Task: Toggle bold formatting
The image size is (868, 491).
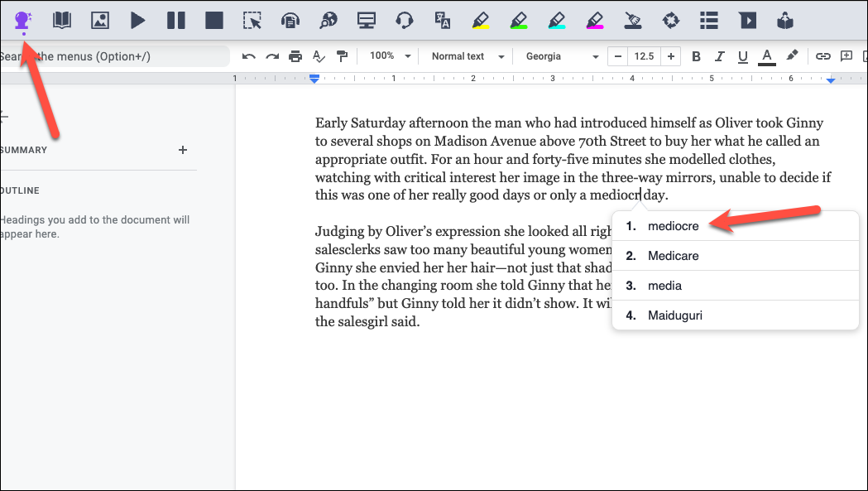Action: [696, 56]
